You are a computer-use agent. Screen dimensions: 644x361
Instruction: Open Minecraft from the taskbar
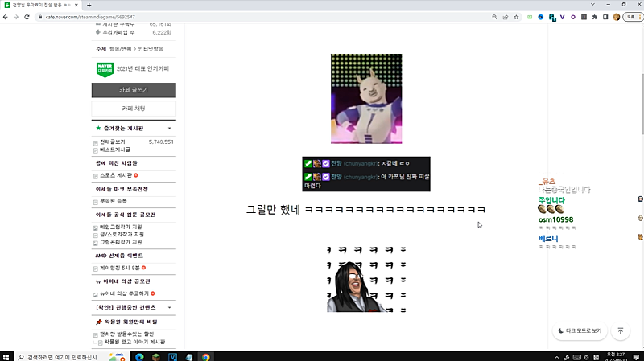click(156, 357)
